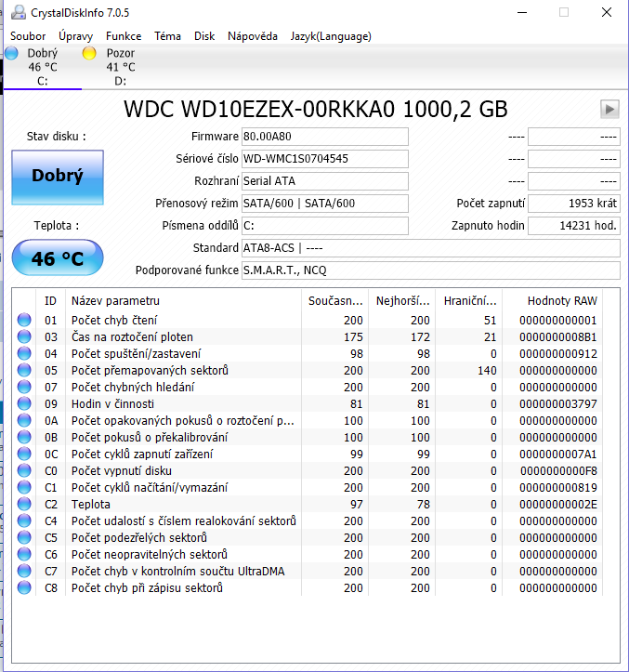The width and height of the screenshot is (629, 672).
Task: Open the Nápověda menu
Action: 253,36
